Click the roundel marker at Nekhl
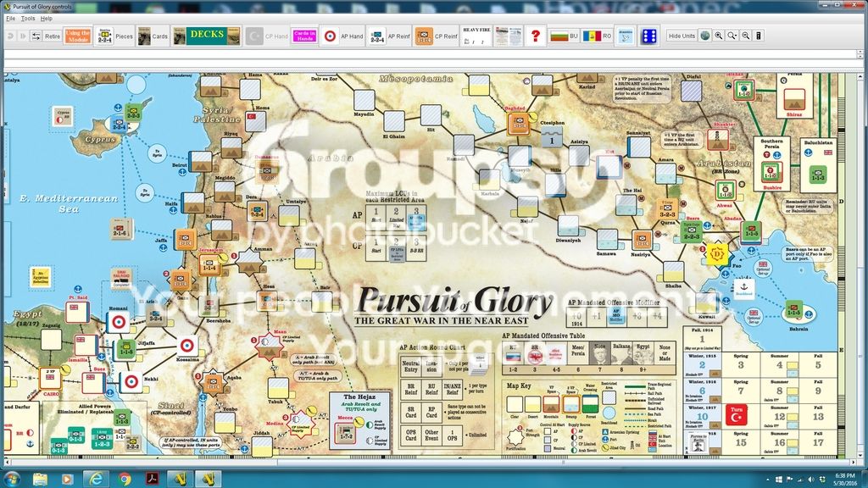Screen dimensions: 868x488 click(x=131, y=382)
